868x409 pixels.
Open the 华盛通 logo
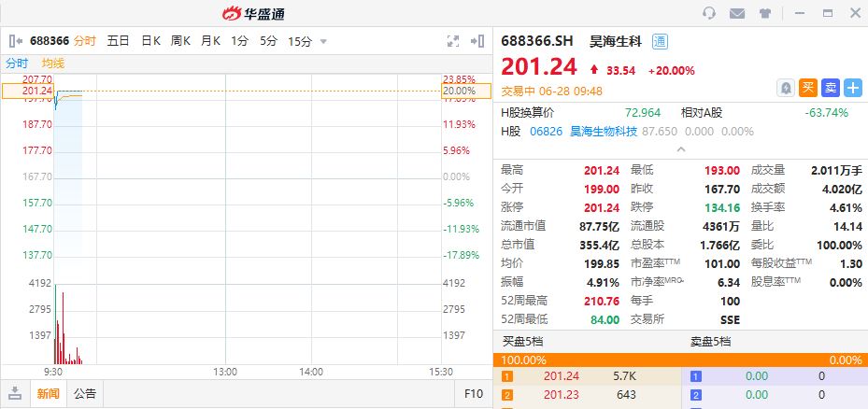(x=253, y=13)
